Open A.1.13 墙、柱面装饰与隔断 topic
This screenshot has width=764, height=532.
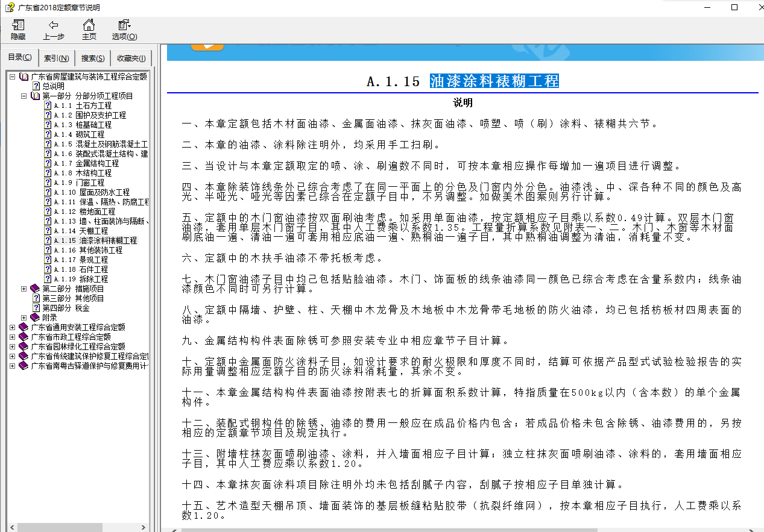tap(101, 221)
